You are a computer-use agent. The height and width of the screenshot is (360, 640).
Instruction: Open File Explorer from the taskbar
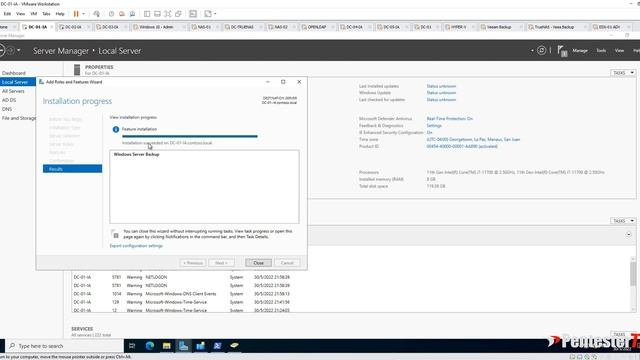tap(167, 346)
